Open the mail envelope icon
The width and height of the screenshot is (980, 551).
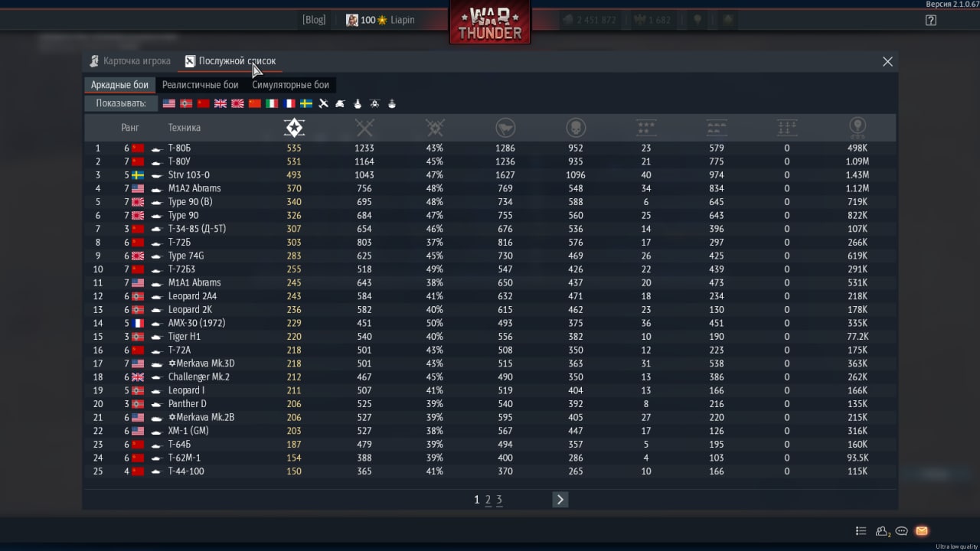922,531
